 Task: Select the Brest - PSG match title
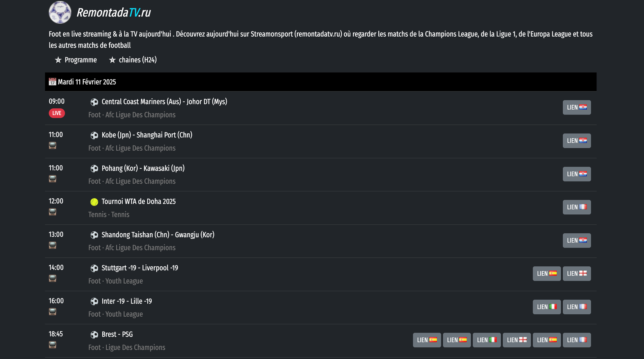click(117, 334)
